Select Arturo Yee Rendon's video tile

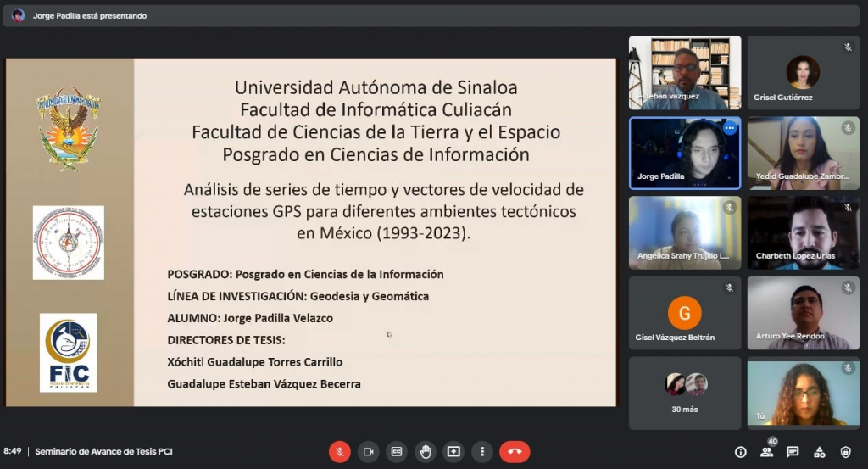click(804, 314)
